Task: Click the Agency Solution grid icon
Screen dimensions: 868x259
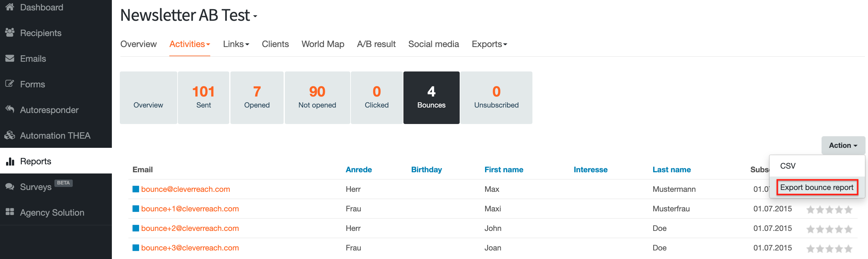Action: pyautogui.click(x=10, y=212)
